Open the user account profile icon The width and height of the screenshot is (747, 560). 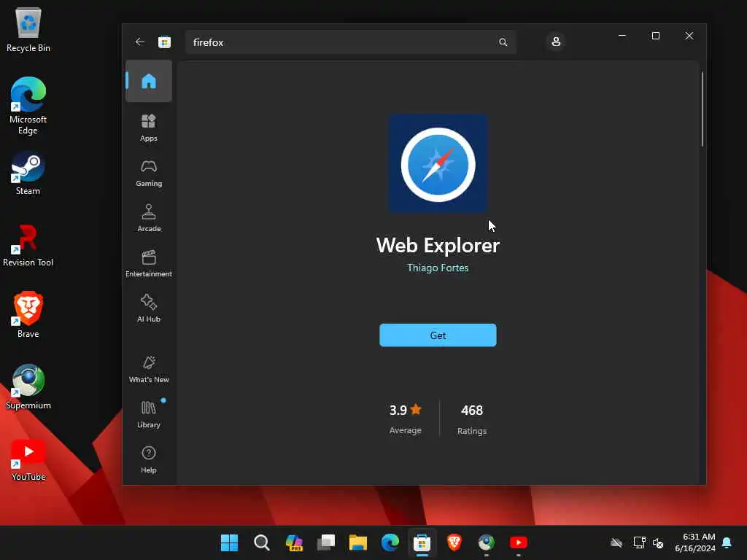[555, 42]
